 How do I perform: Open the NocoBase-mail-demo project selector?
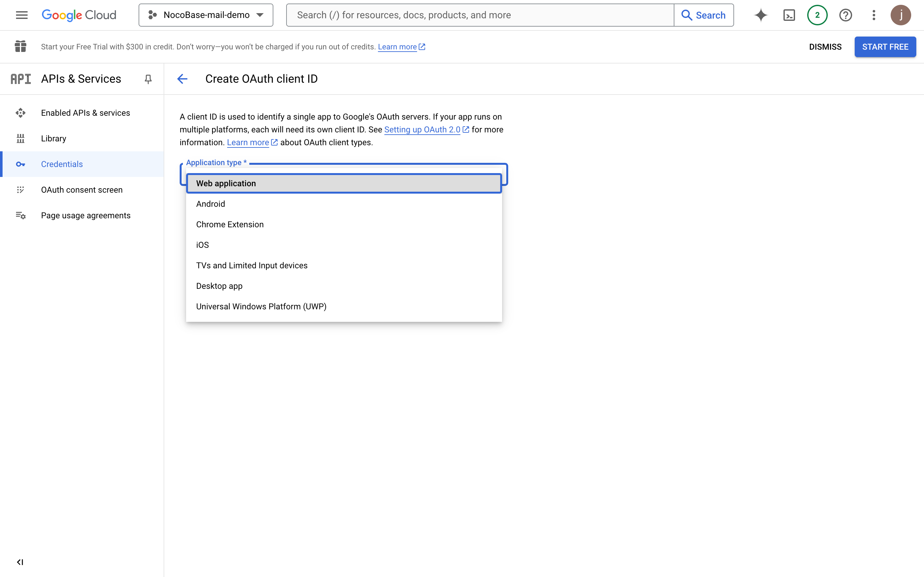click(x=206, y=15)
